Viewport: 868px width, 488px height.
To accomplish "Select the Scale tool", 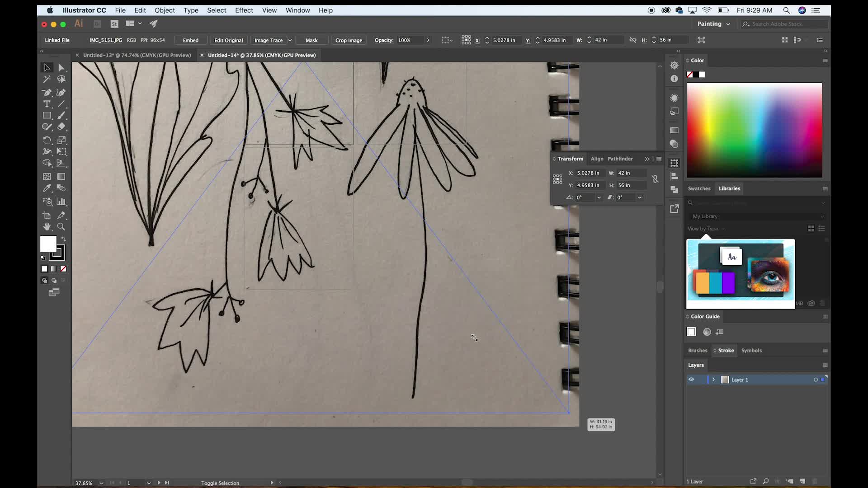I will coord(61,140).
